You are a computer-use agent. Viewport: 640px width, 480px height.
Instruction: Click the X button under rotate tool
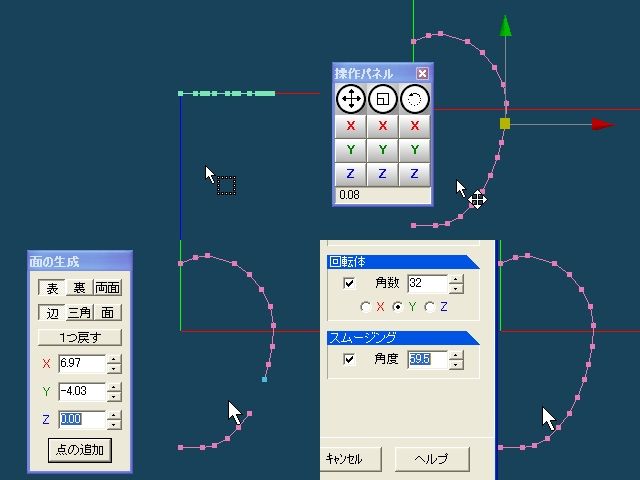tap(415, 126)
